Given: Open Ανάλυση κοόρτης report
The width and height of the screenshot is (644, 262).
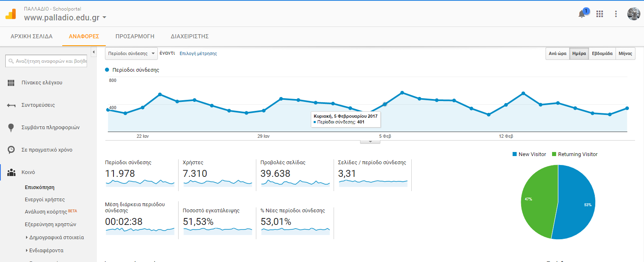Looking at the screenshot, I should 46,212.
